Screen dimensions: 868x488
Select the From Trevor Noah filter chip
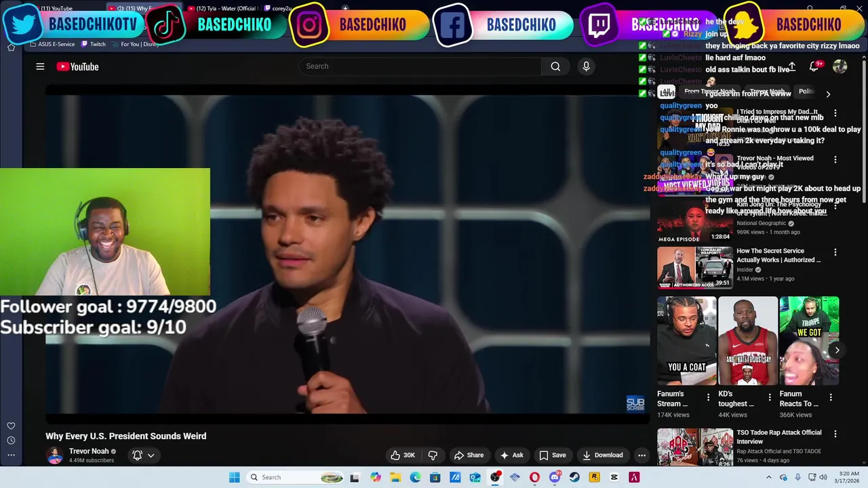(709, 92)
